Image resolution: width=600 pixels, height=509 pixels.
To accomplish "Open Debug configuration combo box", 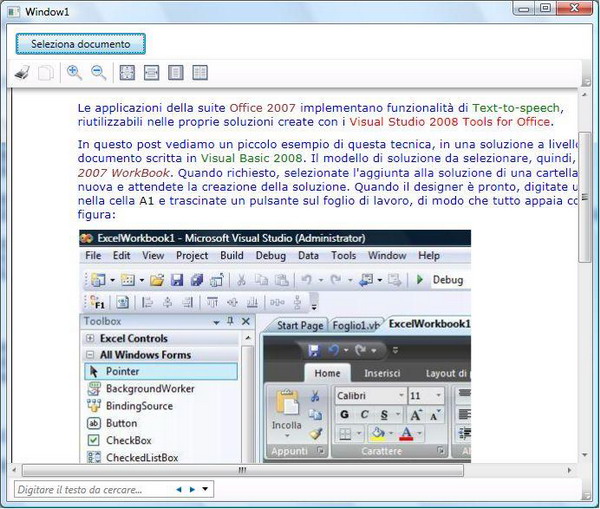I will (x=450, y=280).
